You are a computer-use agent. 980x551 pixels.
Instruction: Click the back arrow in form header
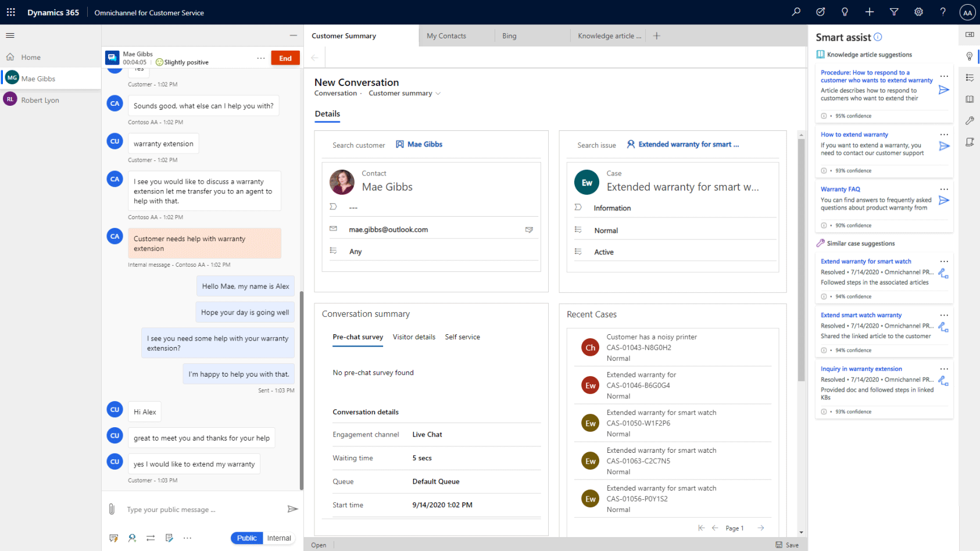pos(314,58)
